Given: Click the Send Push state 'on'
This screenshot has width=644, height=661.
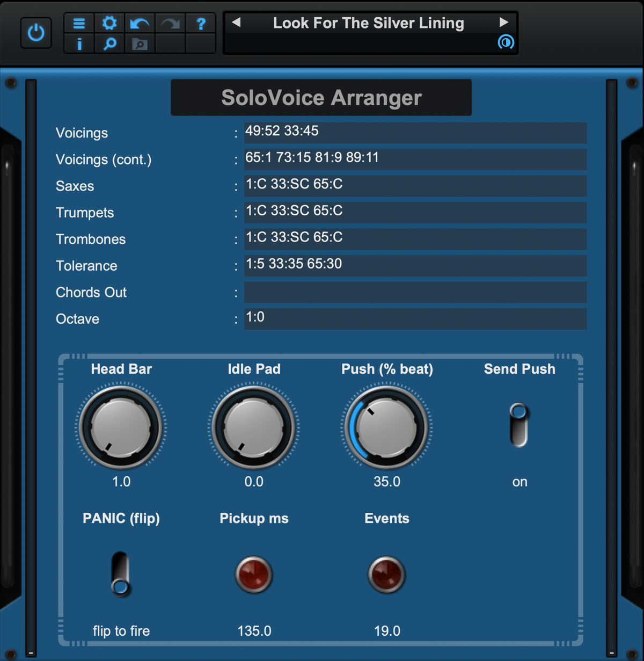Looking at the screenshot, I should [519, 482].
